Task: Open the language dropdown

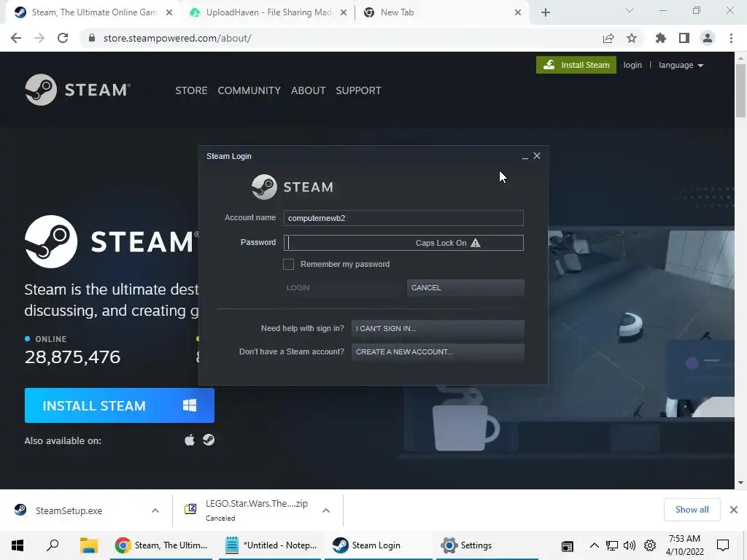Action: click(x=681, y=65)
